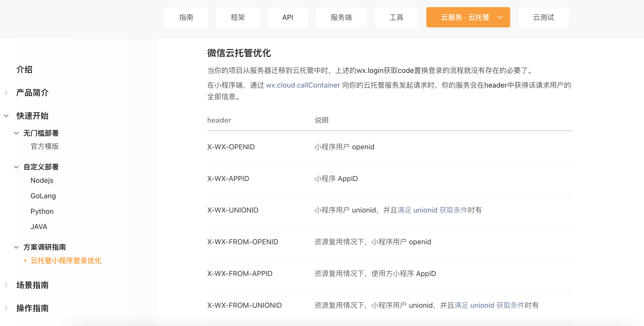The image size is (644, 326).
Task: Collapse the 快速开始 sidebar section
Action: pos(6,116)
